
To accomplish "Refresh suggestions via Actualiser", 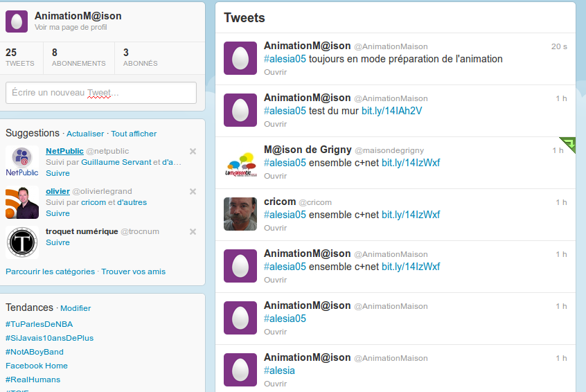I will [85, 134].
